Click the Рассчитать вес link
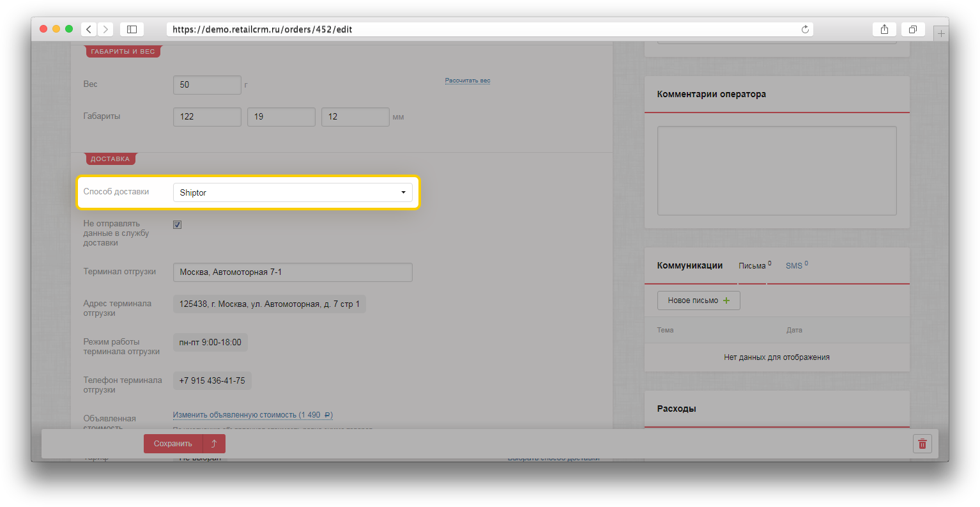This screenshot has width=980, height=507. pyautogui.click(x=468, y=81)
